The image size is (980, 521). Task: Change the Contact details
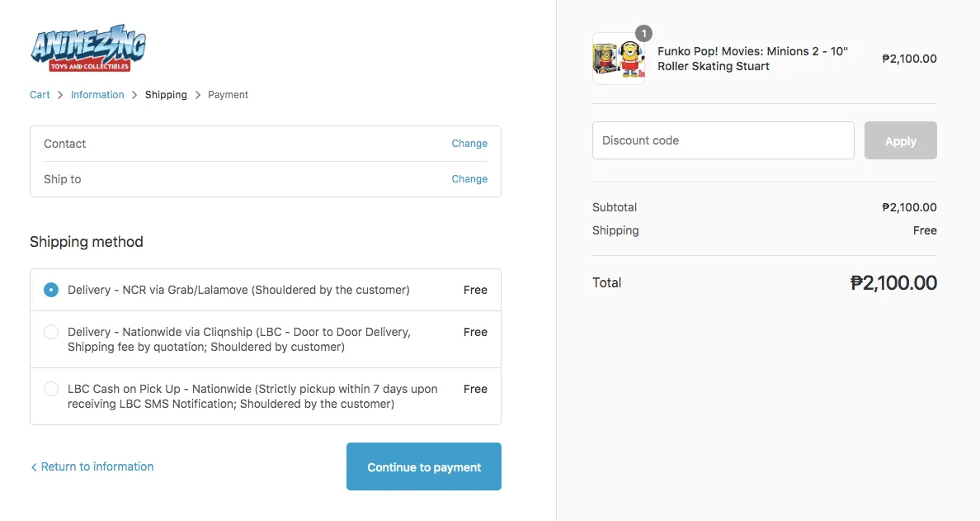(469, 143)
